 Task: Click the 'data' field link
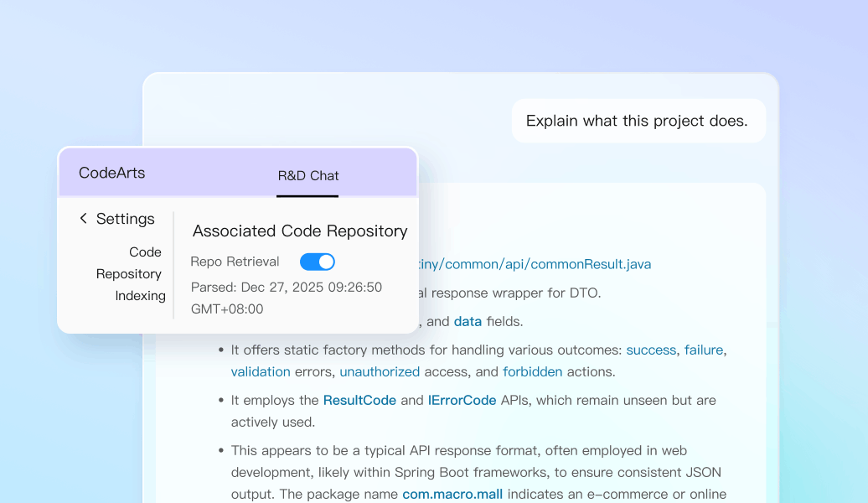coord(468,321)
